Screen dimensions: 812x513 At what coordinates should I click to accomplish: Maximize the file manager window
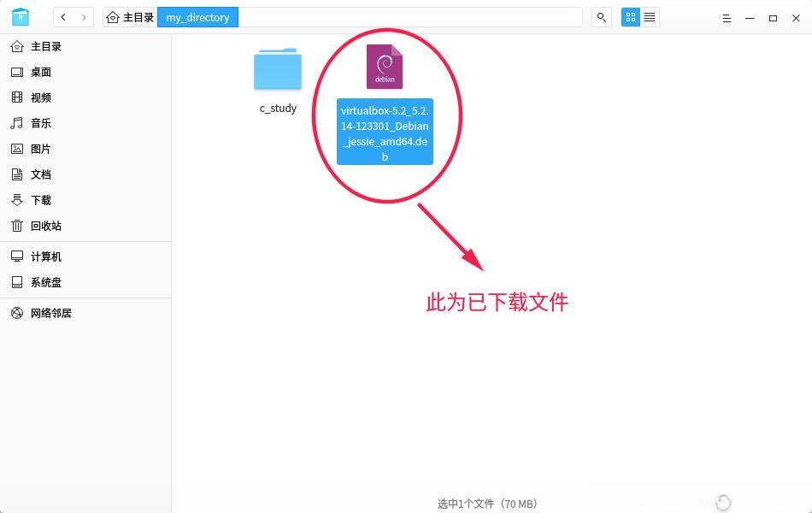pos(774,18)
